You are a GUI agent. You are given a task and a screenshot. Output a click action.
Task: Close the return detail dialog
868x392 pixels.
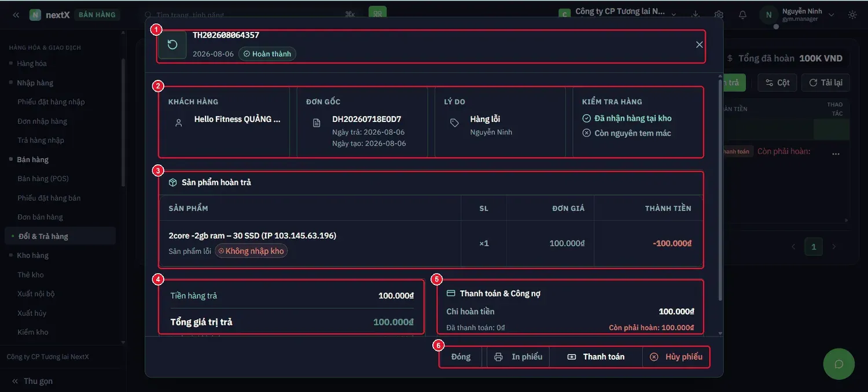[x=699, y=45]
